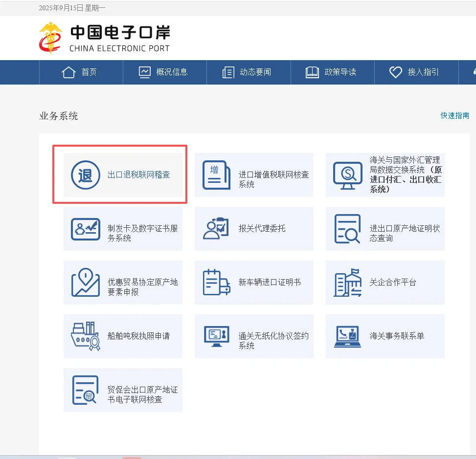Open the 接入指引 section
The image size is (476, 459).
click(416, 72)
